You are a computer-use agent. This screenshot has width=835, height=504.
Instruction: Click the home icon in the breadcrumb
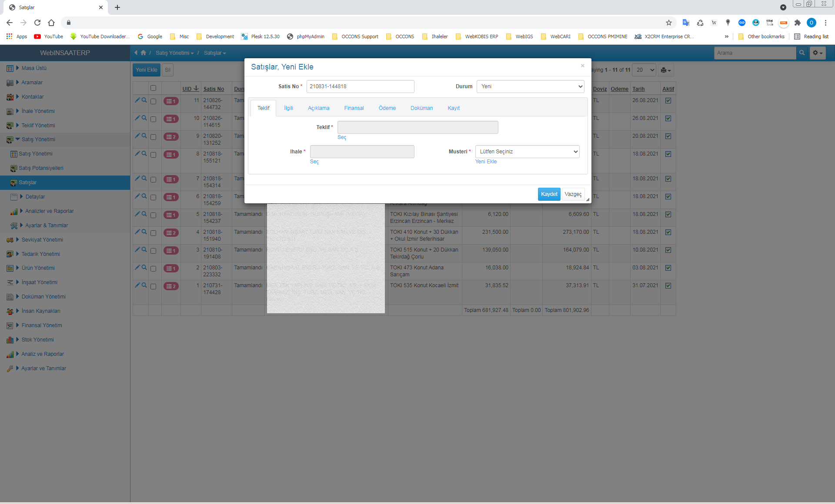point(143,53)
